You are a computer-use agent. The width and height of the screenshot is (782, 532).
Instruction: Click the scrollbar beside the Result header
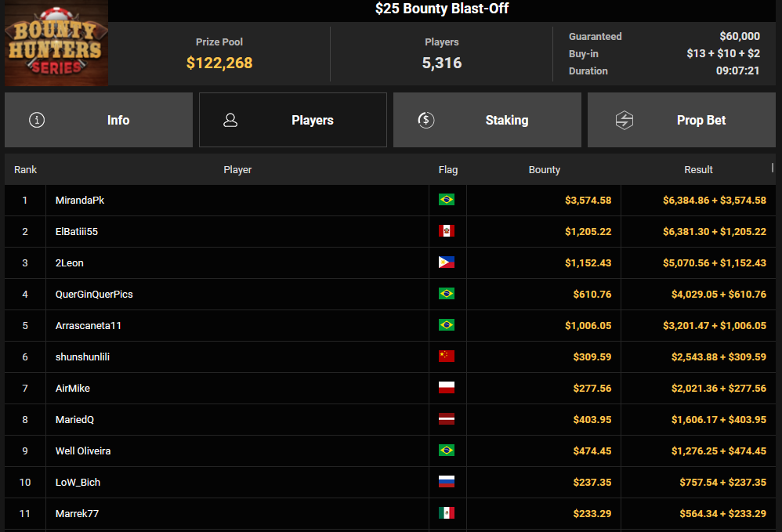773,167
